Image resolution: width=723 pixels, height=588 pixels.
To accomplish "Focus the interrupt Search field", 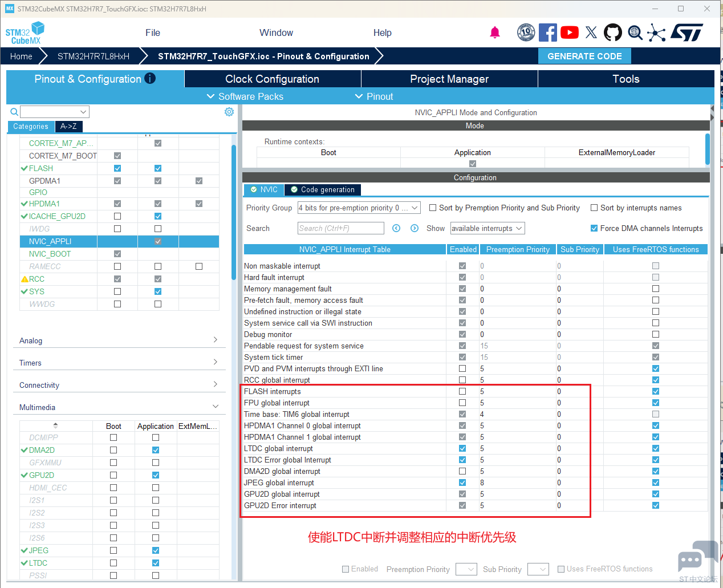I will tap(341, 228).
